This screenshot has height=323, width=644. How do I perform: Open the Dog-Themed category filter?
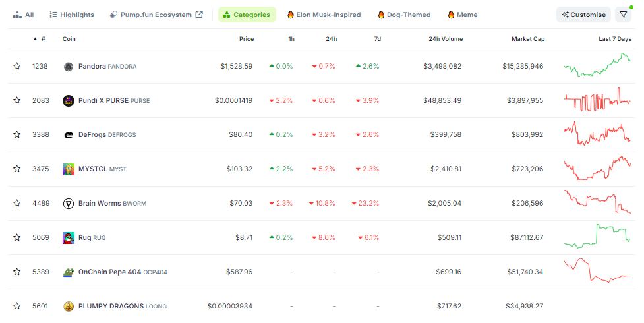click(405, 15)
